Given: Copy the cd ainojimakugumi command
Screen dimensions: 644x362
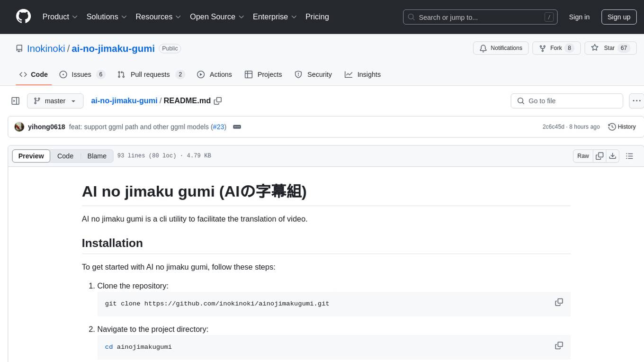Looking at the screenshot, I should (559, 346).
